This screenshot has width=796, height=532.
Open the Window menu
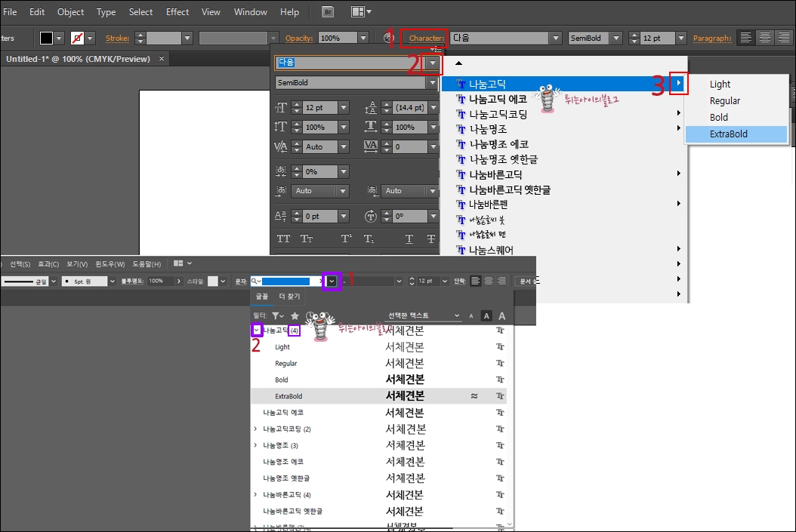click(x=250, y=11)
